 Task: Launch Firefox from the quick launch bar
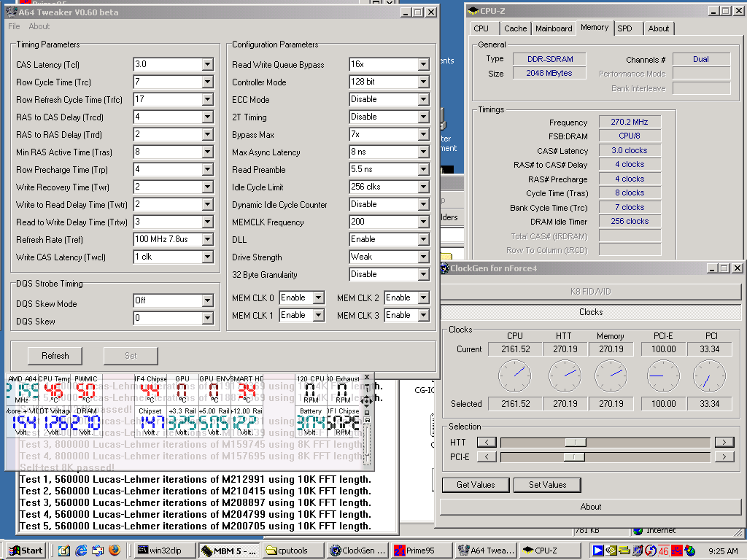click(115, 551)
